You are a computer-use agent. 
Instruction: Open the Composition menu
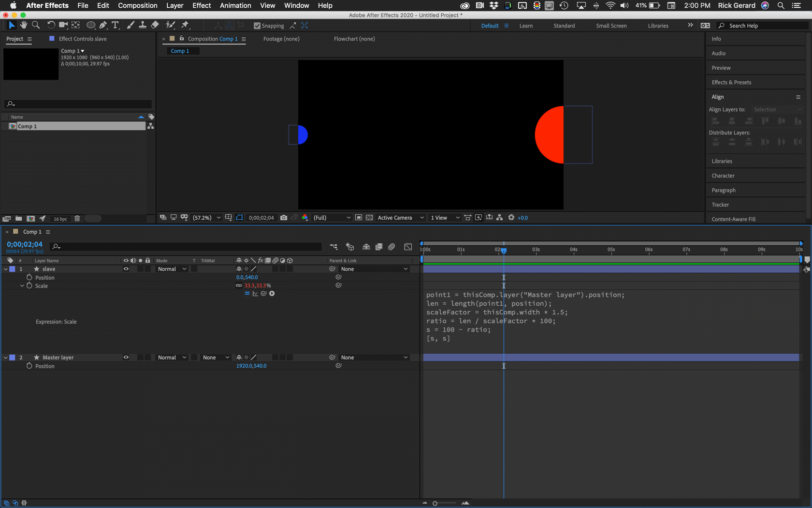pos(137,5)
